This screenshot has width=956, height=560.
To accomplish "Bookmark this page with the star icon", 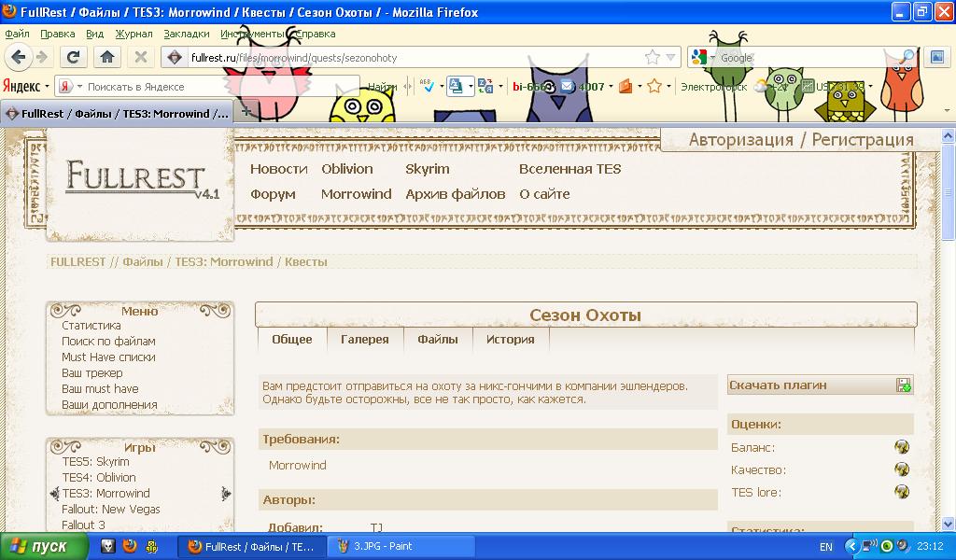I will pyautogui.click(x=653, y=58).
